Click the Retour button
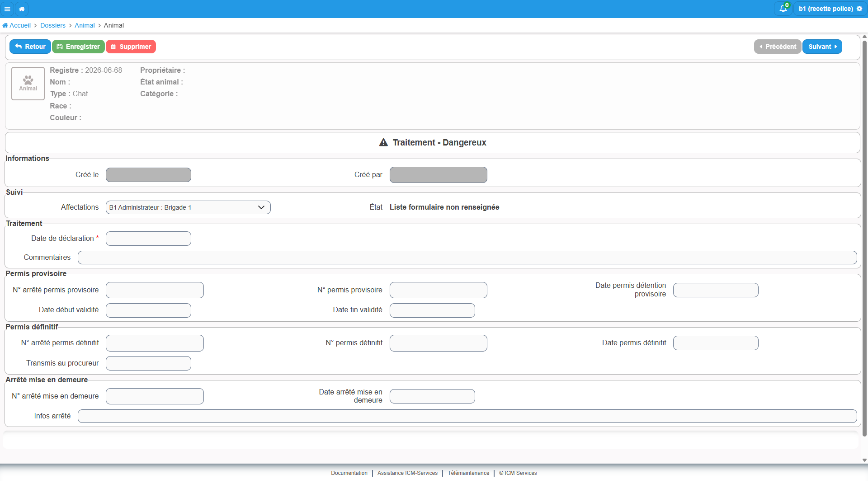The height and width of the screenshot is (488, 868). [30, 47]
